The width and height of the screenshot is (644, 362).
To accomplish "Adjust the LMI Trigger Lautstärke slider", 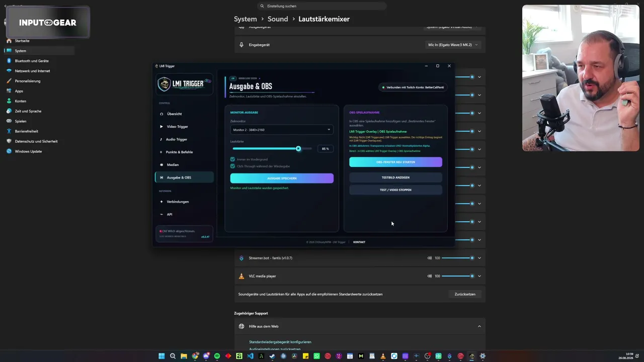I will 272,149.
